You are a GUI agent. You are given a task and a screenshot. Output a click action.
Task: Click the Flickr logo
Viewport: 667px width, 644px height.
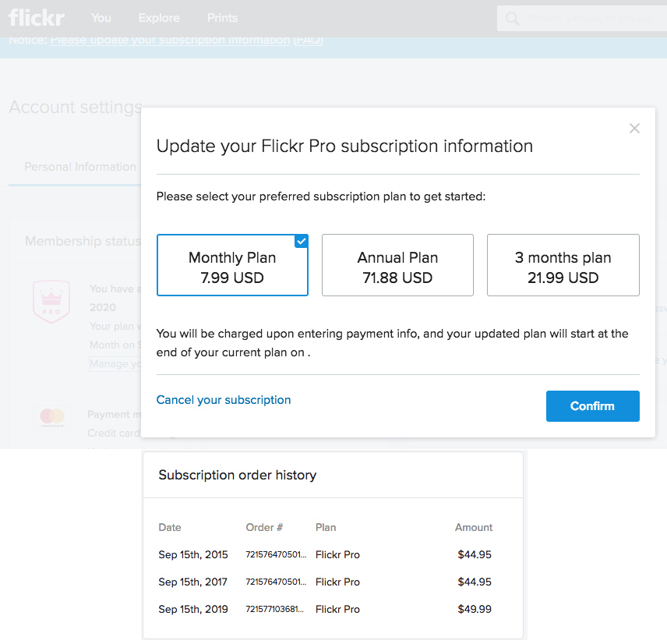(37, 18)
